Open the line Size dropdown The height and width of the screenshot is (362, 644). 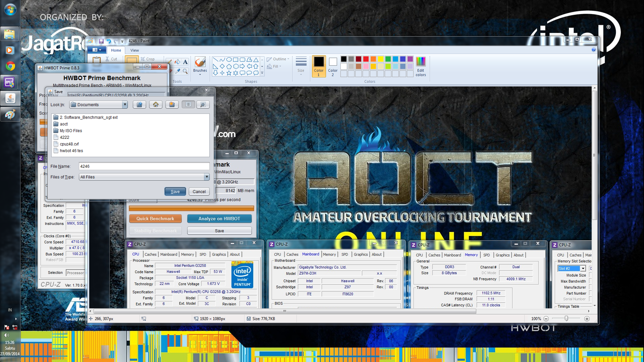click(301, 66)
